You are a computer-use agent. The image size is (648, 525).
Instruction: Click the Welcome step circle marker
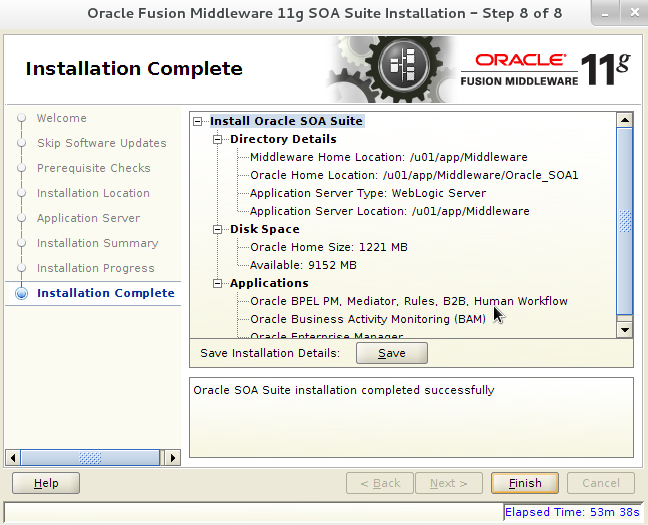point(21,118)
